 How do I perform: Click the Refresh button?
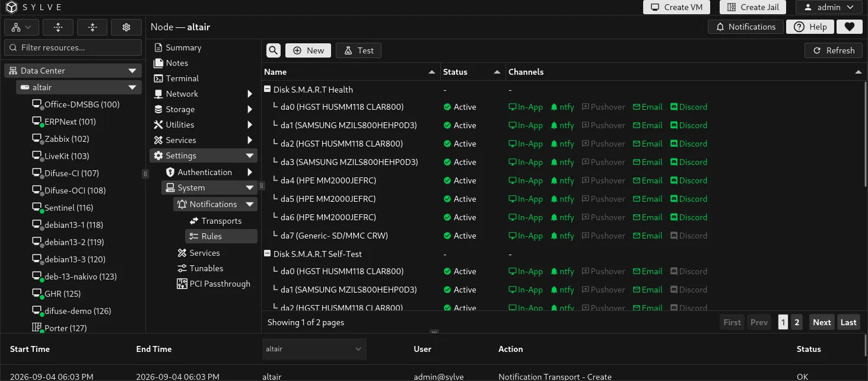tap(834, 50)
